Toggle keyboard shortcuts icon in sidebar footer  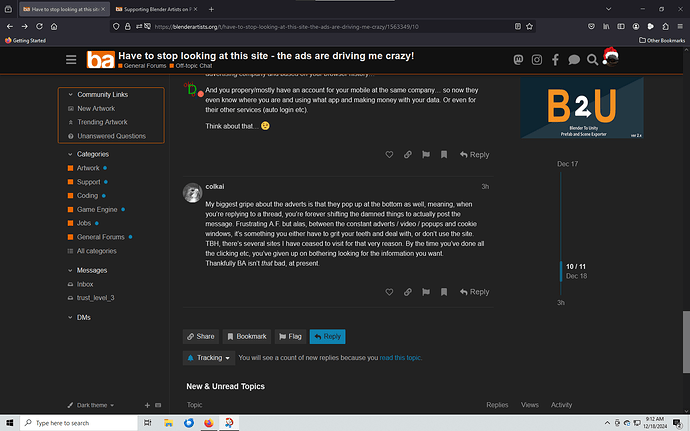[x=158, y=405]
